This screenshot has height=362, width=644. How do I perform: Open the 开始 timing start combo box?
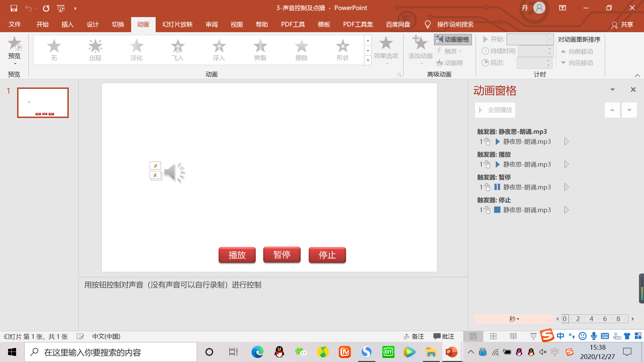click(530, 40)
